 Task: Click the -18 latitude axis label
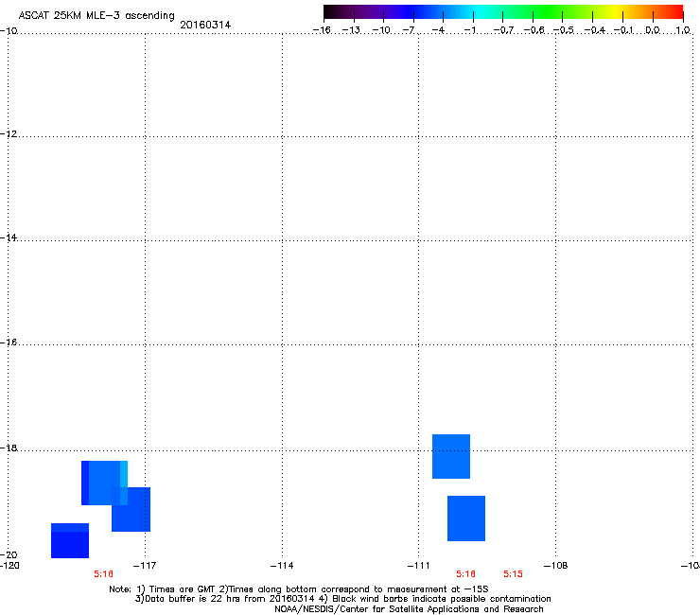pos(9,448)
